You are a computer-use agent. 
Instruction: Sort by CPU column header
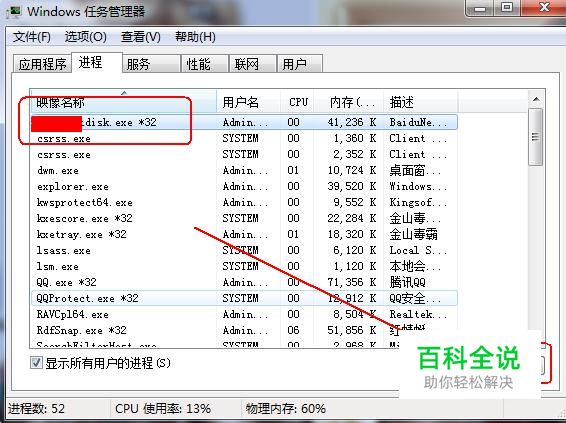pyautogui.click(x=297, y=102)
